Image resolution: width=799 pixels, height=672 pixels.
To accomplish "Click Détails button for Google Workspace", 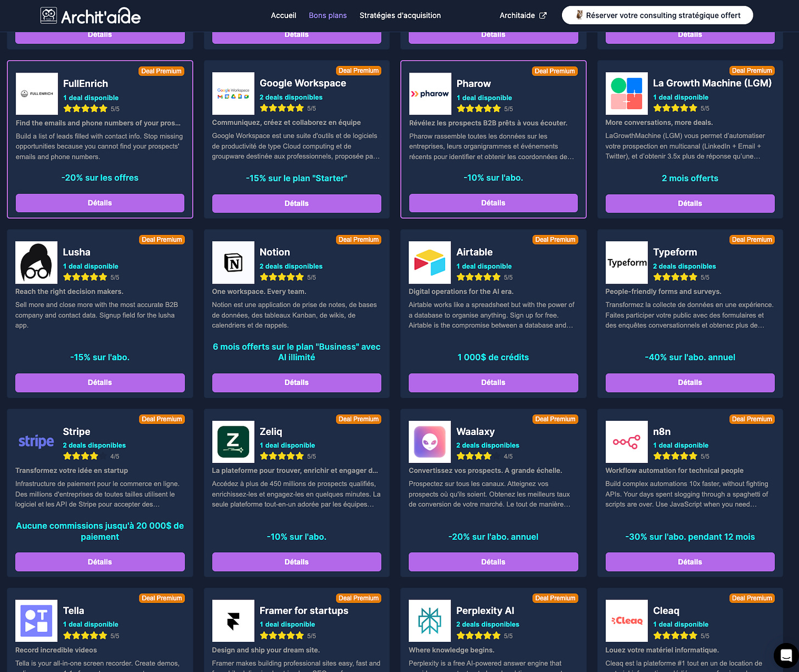I will click(296, 204).
